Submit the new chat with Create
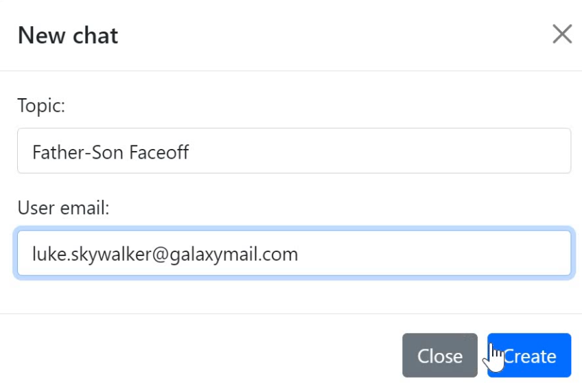Image resolution: width=582 pixels, height=392 pixels. pos(529,356)
